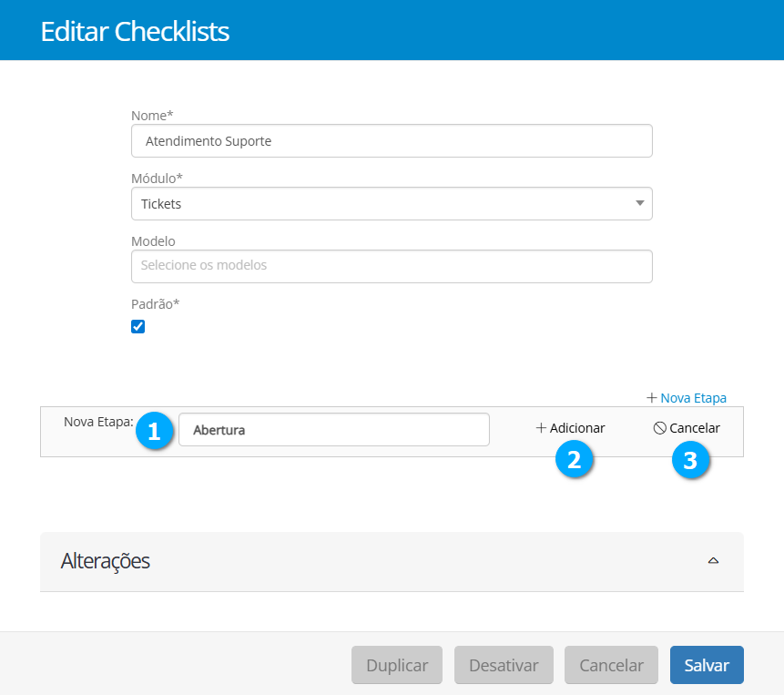Click the Nova Etapa field containing Abertura
Viewport: 784px width, 695px height.
333,430
